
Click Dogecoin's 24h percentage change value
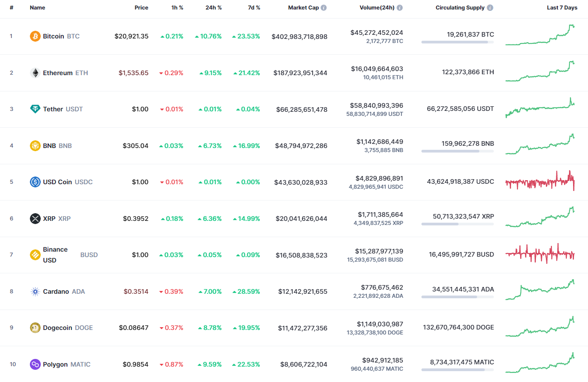pyautogui.click(x=211, y=328)
